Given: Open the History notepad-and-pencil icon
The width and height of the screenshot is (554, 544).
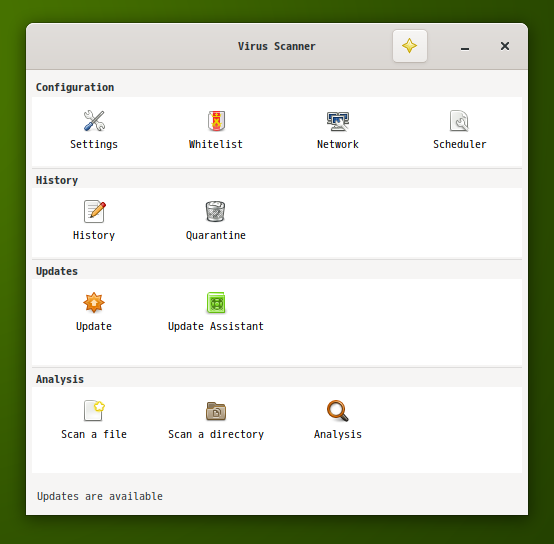Looking at the screenshot, I should click(94, 212).
